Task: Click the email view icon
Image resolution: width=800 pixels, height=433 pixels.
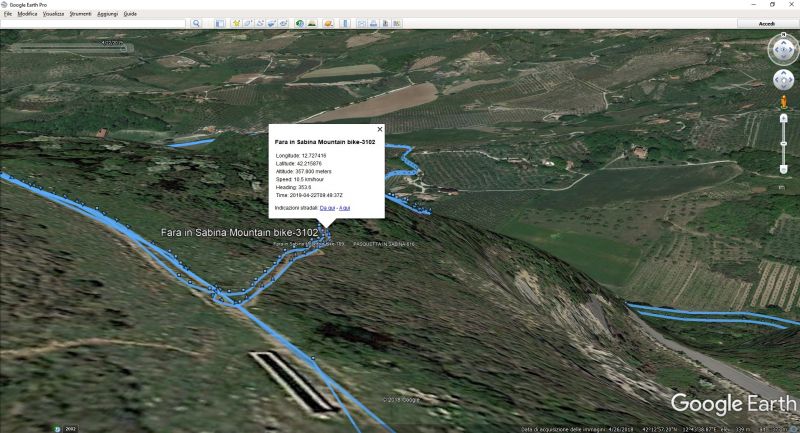Action: 362,23
